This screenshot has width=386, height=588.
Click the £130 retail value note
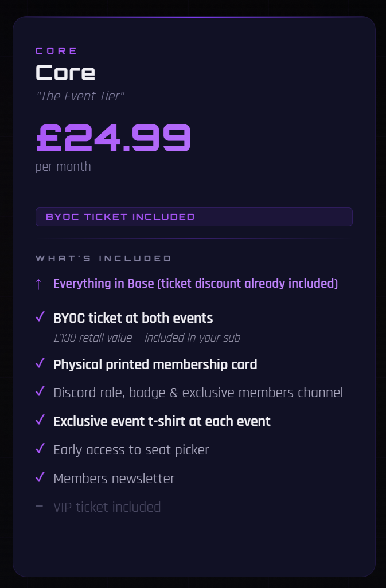(147, 338)
